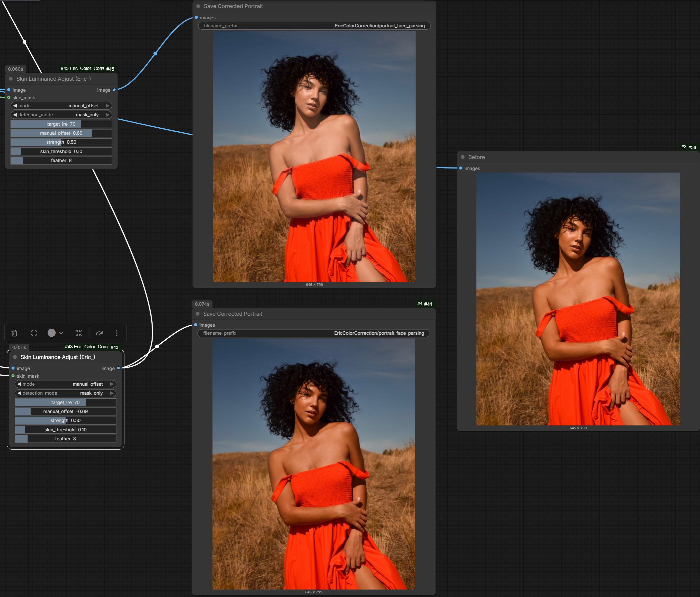Screen dimensions: 700x597
Task: Select next detection_mode on node #45
Action: coord(108,115)
